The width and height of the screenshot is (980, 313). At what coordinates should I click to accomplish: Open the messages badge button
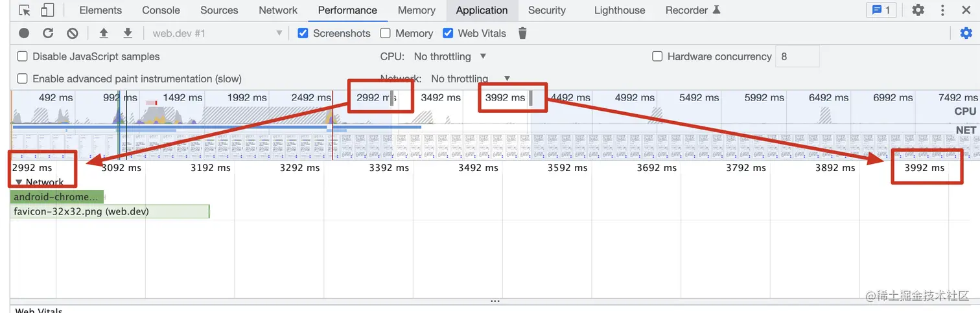[x=881, y=10]
